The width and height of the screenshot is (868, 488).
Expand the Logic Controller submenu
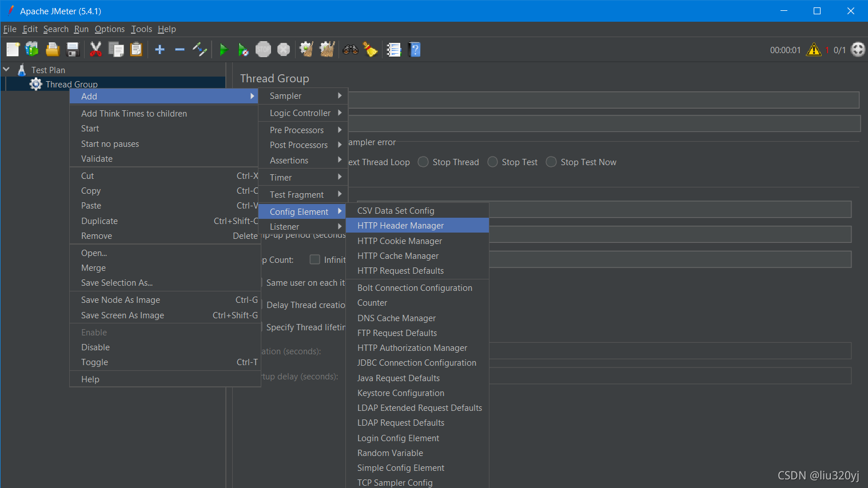pyautogui.click(x=302, y=113)
